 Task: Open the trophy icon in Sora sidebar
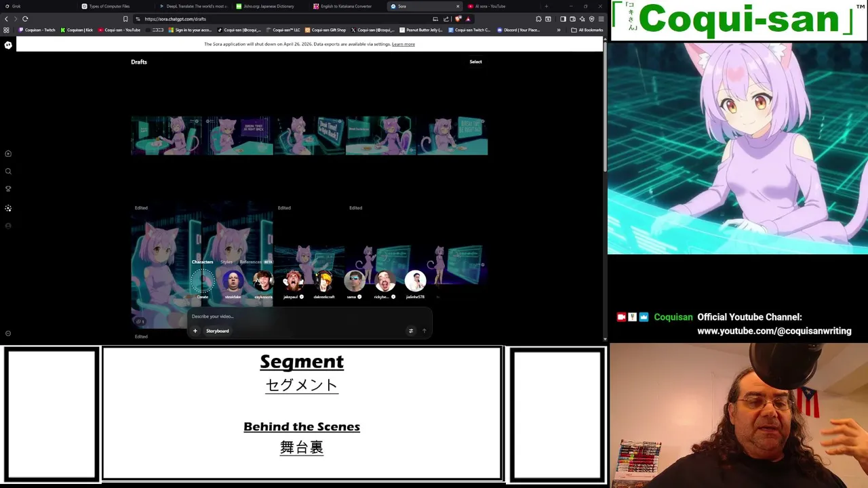point(8,189)
